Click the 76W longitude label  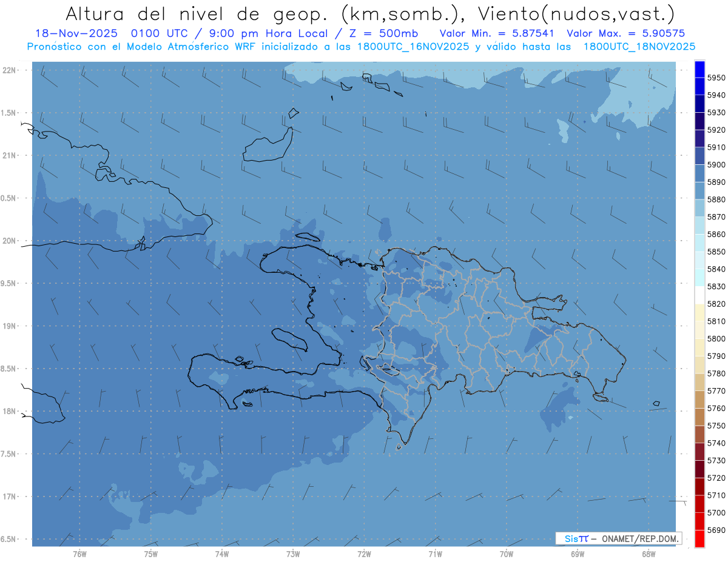(79, 554)
